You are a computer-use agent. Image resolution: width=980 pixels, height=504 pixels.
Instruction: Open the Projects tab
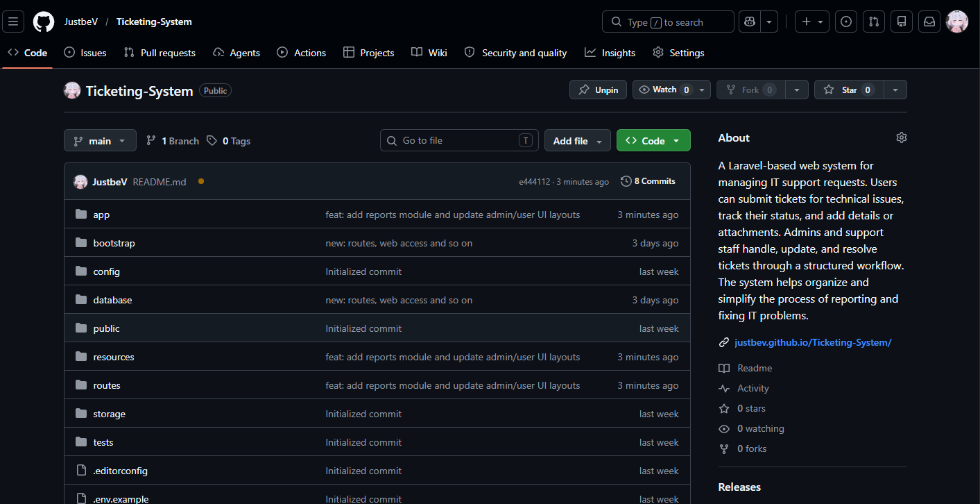click(x=369, y=53)
